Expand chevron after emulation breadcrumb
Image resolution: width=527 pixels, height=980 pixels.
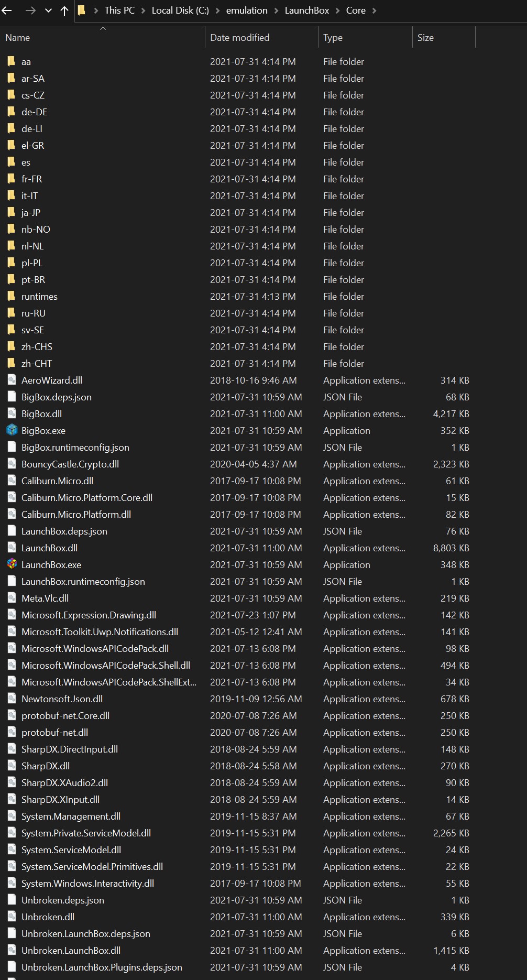point(276,10)
